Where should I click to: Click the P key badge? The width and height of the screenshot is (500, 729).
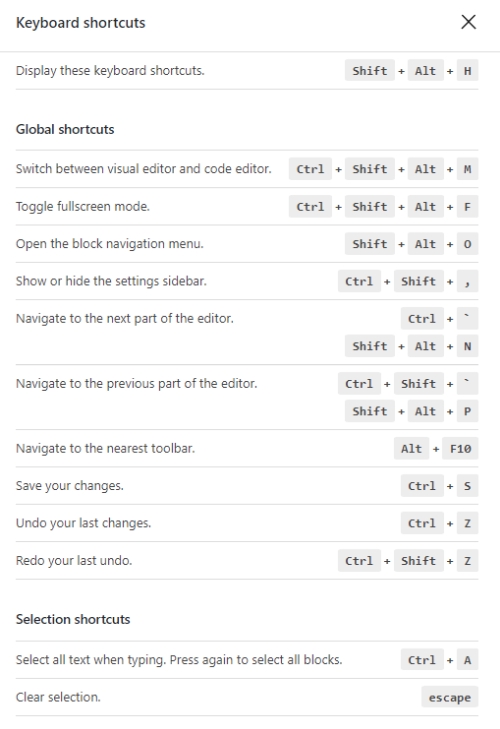coord(467,411)
